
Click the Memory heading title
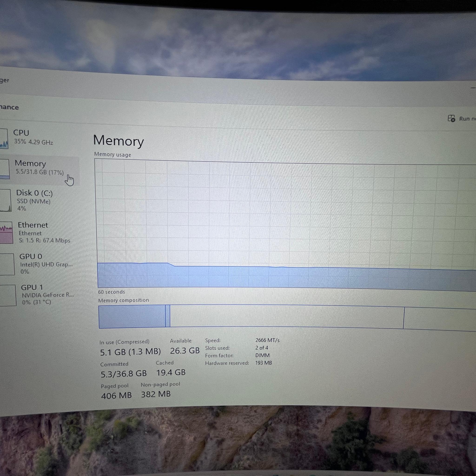[119, 141]
